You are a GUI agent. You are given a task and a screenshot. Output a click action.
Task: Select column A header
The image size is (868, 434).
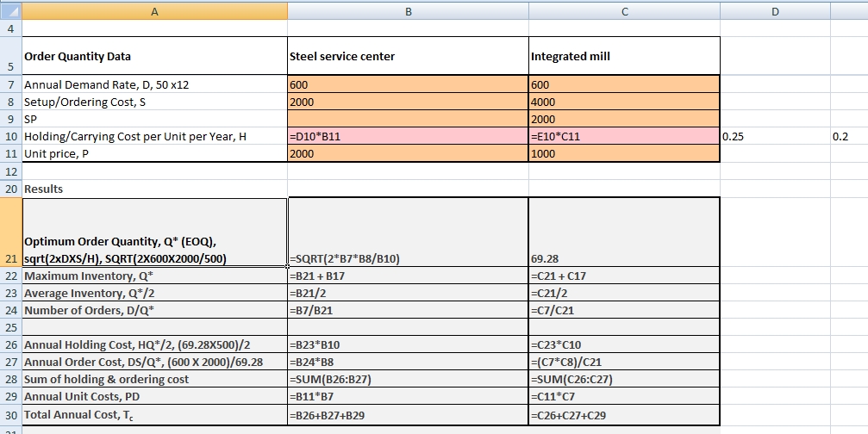pos(154,10)
